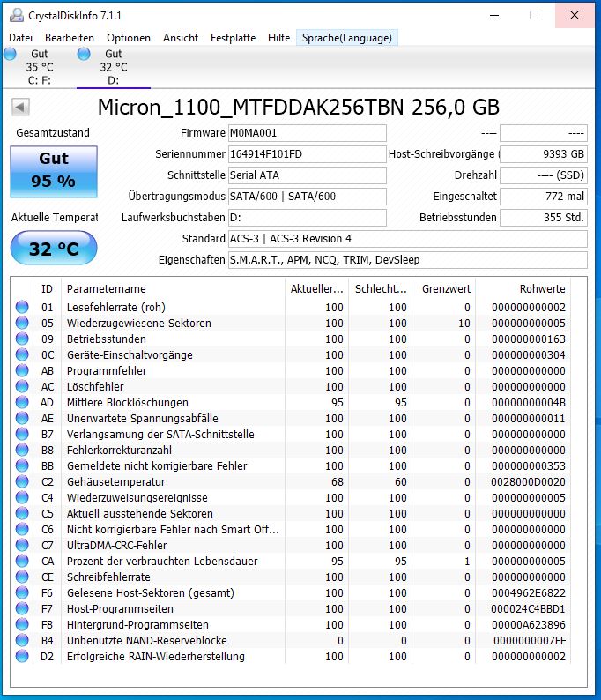
Task: Click the Host-Schreibvorgänge value 9393 GB
Action: click(x=544, y=154)
